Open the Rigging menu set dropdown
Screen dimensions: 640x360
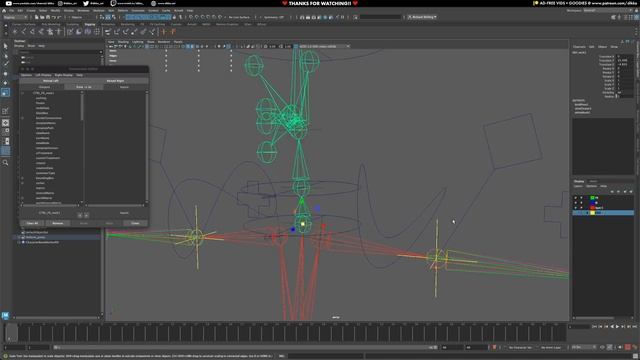tap(16, 17)
